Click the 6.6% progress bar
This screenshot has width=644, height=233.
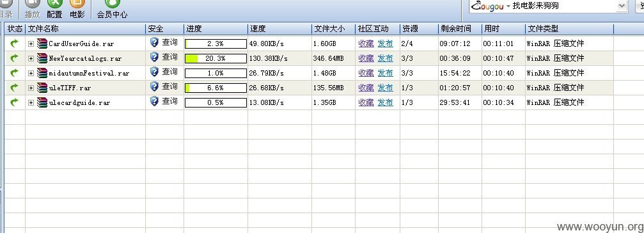point(216,88)
